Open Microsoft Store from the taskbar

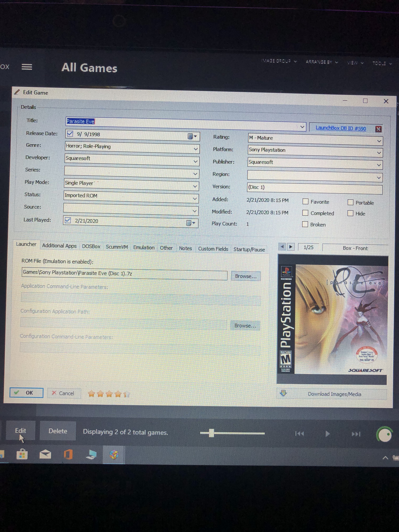[22, 454]
